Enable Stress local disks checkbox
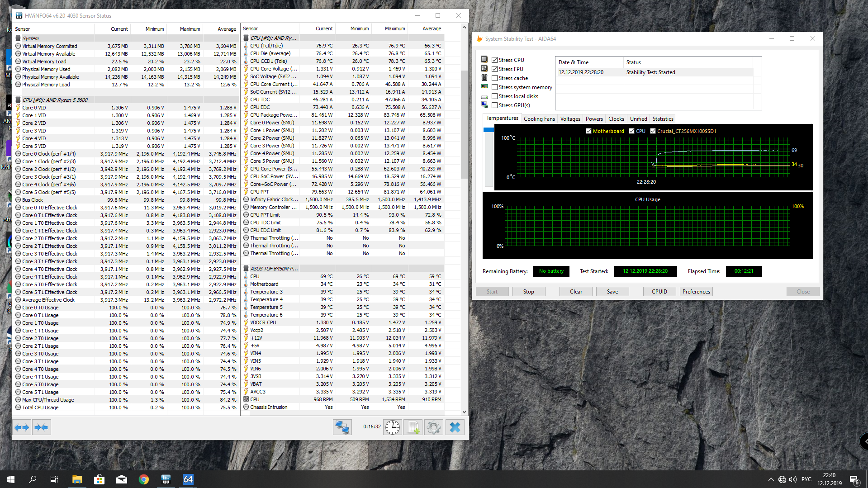868x488 pixels. [495, 96]
